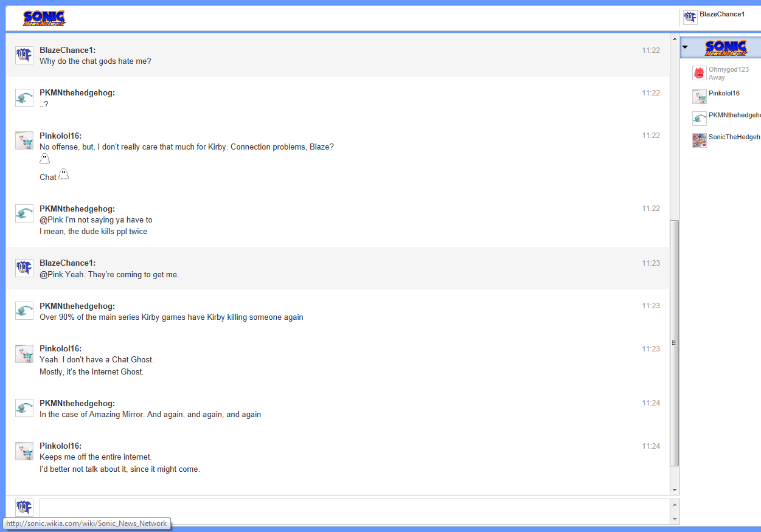Click BlazeChance1 avatar beside the message input
This screenshot has height=532, width=761.
[24, 508]
